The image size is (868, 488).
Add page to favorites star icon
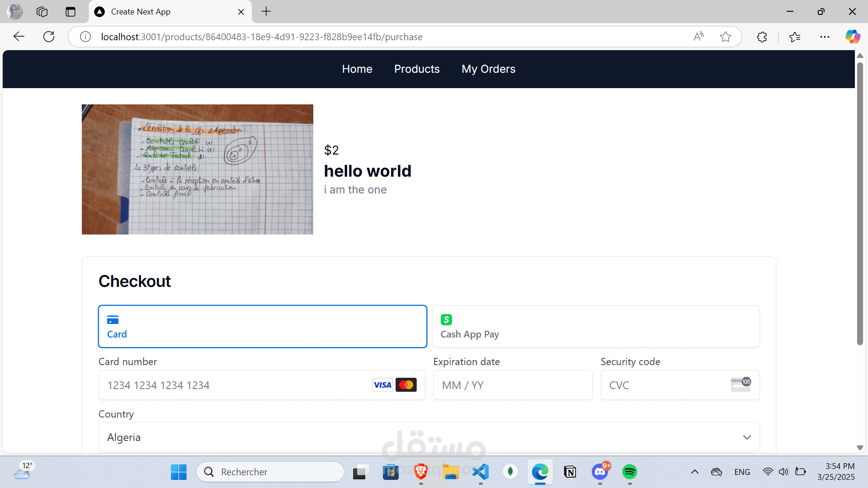click(x=726, y=37)
